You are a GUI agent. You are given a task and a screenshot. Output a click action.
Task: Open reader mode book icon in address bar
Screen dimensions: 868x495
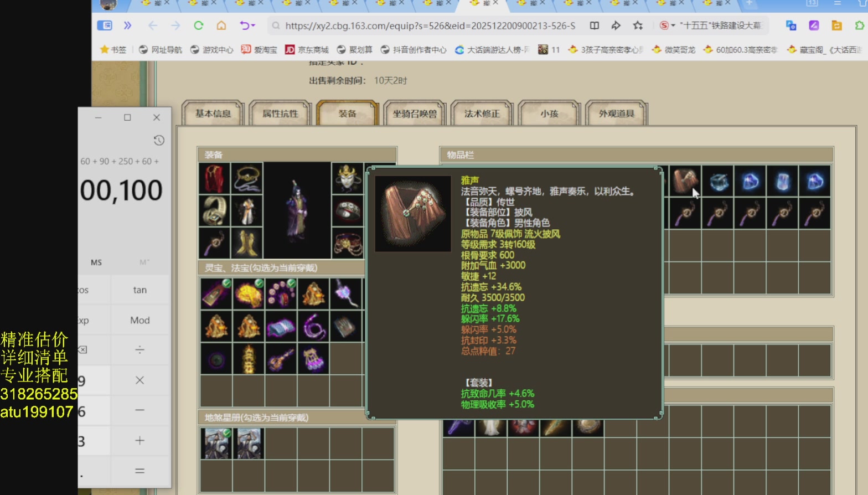tap(594, 25)
